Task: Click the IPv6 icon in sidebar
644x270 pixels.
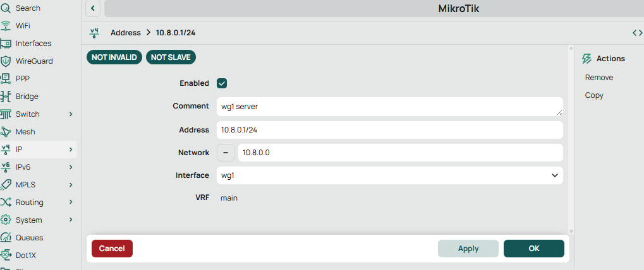Action: click(x=5, y=167)
